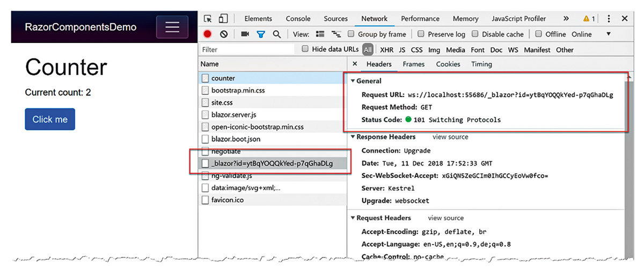Clear the network log

(x=224, y=34)
